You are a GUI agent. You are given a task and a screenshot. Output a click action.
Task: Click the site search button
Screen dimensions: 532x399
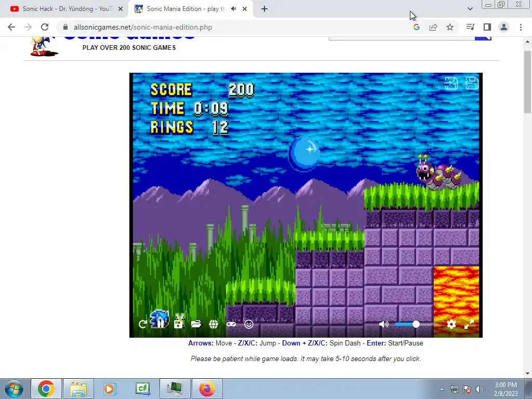click(x=483, y=38)
